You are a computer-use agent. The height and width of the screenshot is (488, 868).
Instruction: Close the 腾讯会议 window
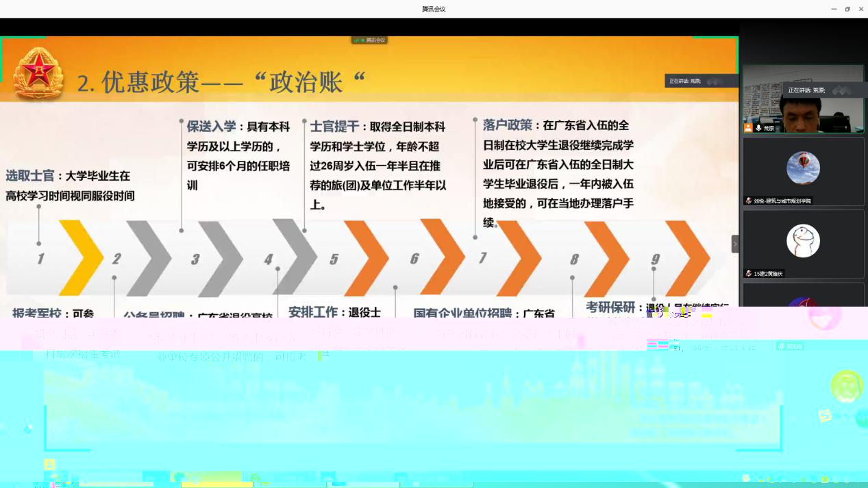(860, 9)
